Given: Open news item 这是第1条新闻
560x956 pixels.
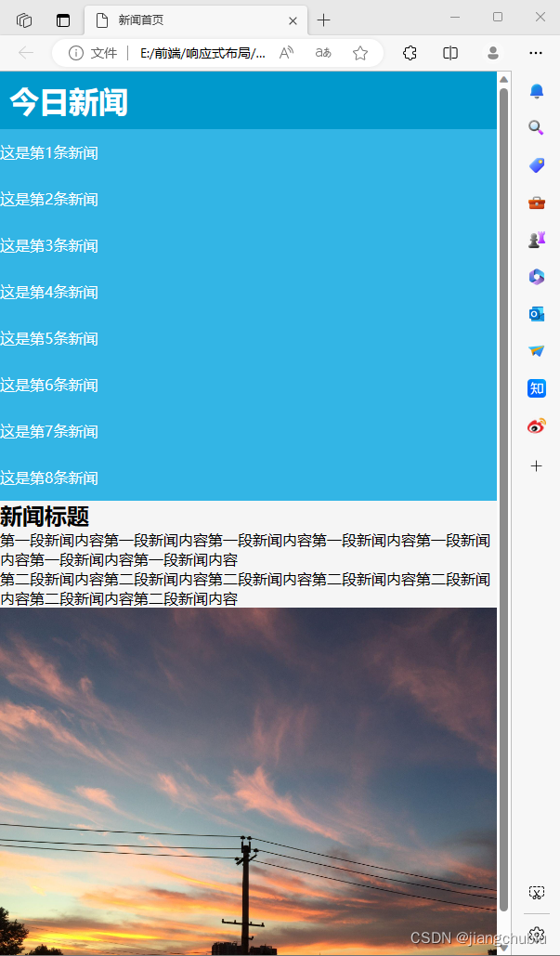Looking at the screenshot, I should point(49,153).
